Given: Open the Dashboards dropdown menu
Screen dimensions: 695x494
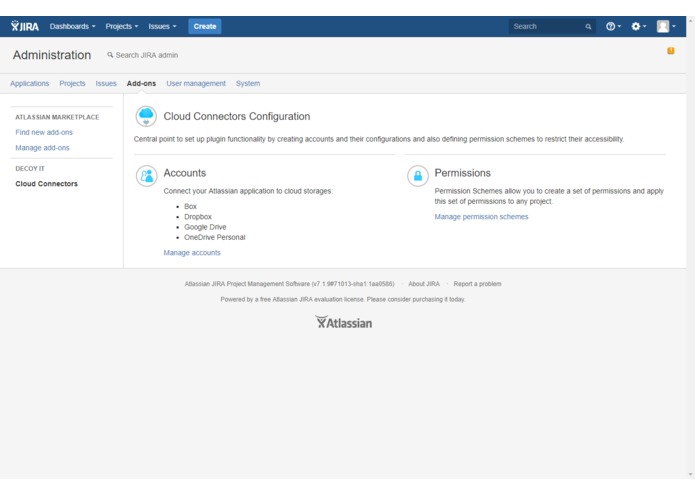Looking at the screenshot, I should click(72, 27).
